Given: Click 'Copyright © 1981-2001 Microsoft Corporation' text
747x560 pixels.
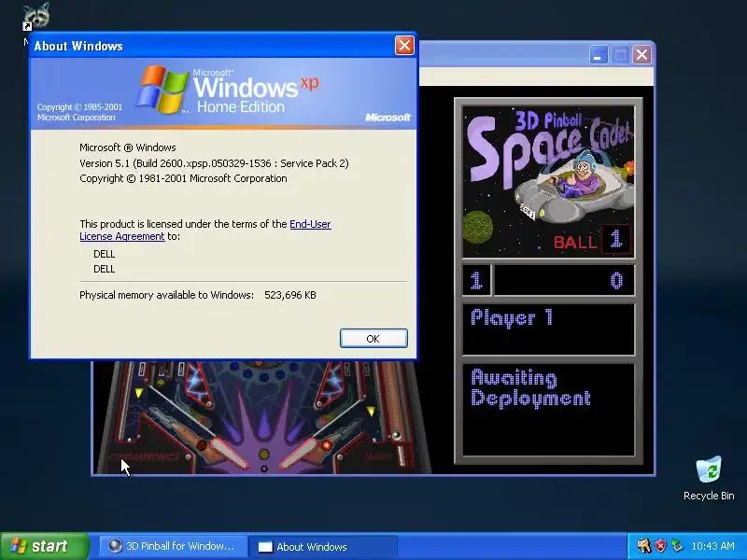Looking at the screenshot, I should pos(183,178).
